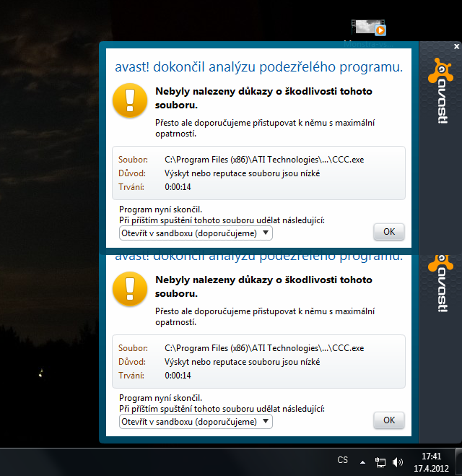
Task: Show hidden tray icons arrow
Action: [362, 462]
